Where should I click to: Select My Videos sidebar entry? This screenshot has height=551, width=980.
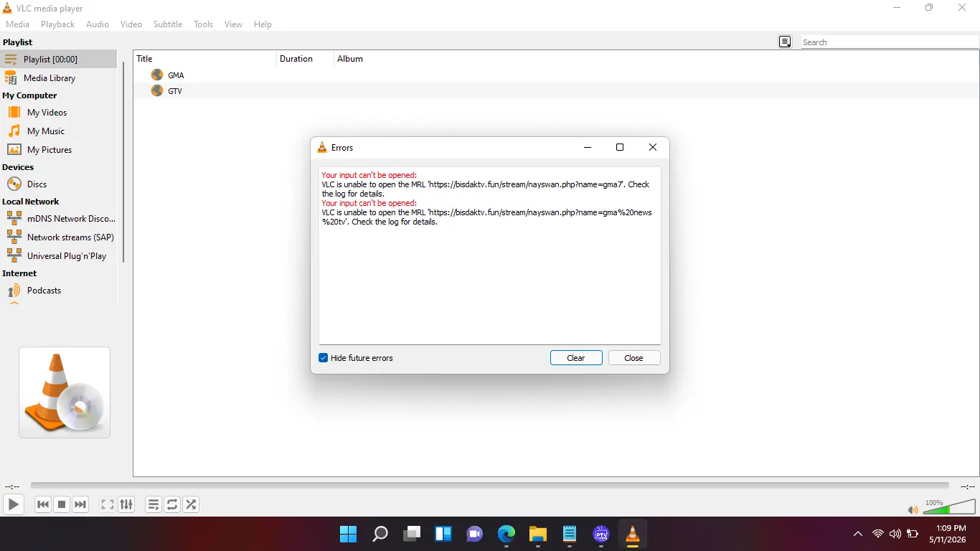(x=59, y=112)
